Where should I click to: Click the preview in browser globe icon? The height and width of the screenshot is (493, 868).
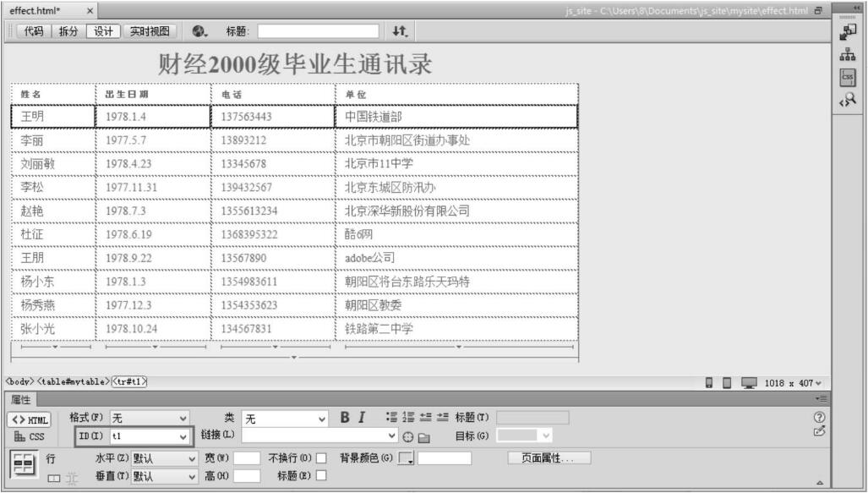(x=199, y=31)
